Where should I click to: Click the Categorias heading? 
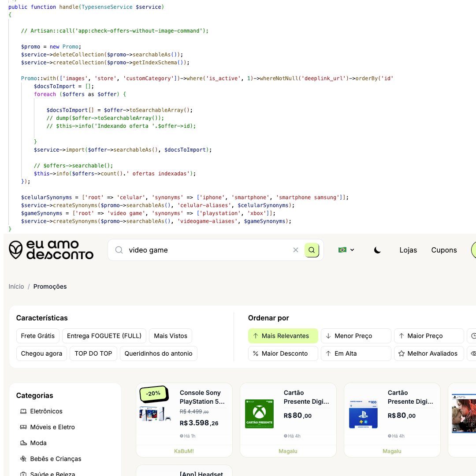click(35, 395)
